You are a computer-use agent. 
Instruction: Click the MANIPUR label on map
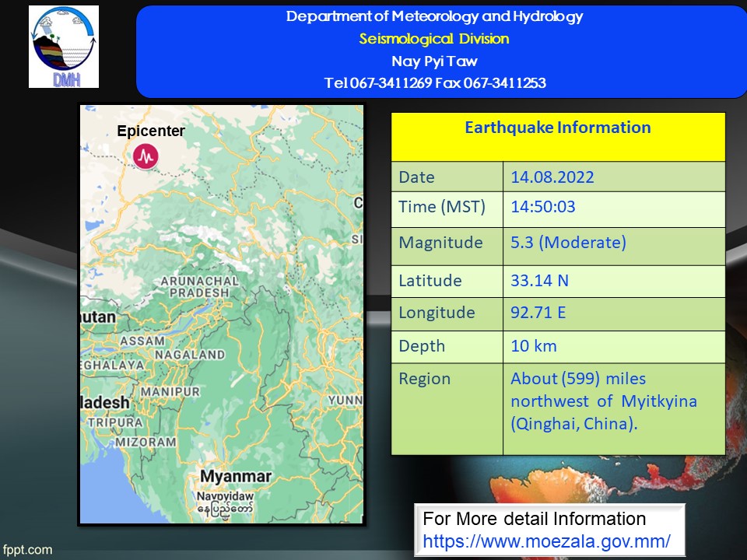[x=170, y=391]
